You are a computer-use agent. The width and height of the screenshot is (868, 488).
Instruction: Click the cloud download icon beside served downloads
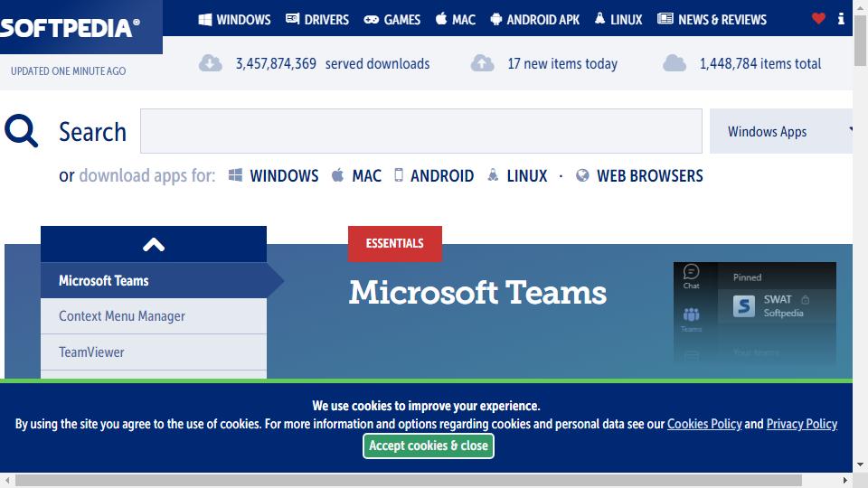[x=211, y=63]
